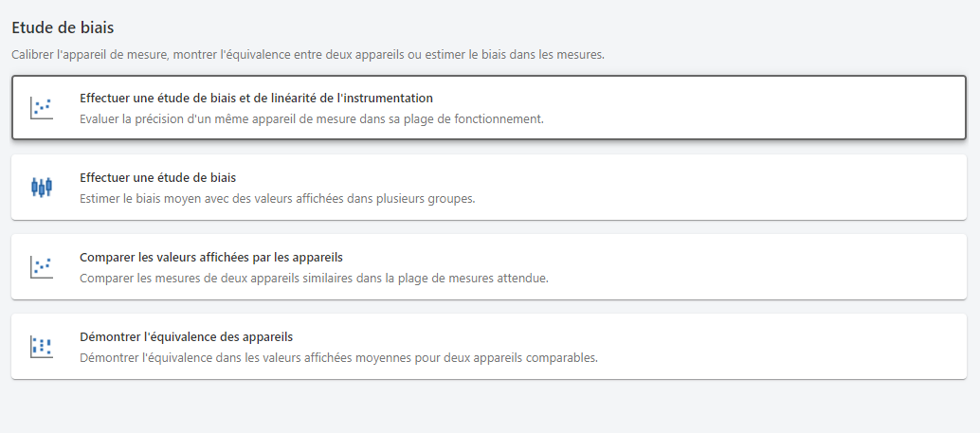The width and height of the screenshot is (980, 433).
Task: Click the scatter icon beside Comparer les valeurs affichées
Action: (41, 266)
